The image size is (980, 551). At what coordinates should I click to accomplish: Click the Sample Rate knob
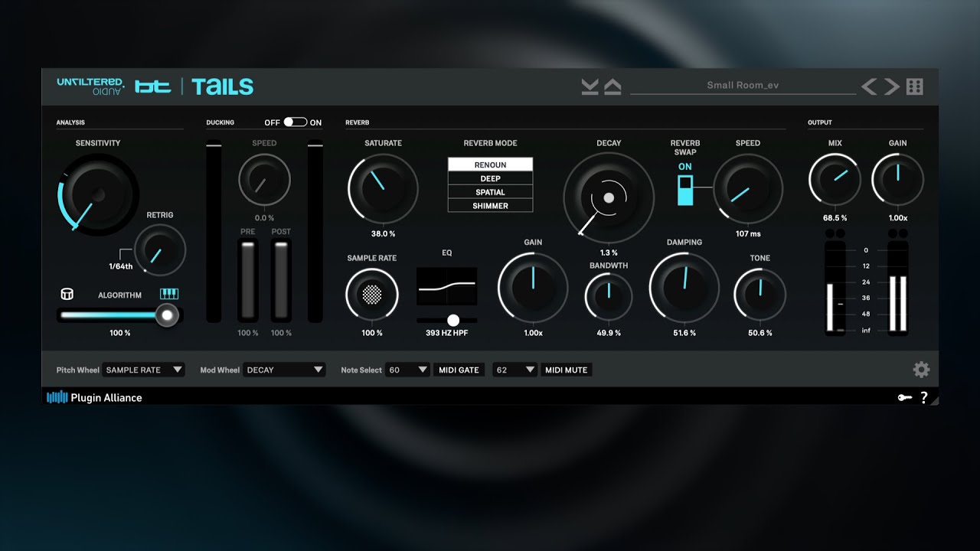[372, 293]
